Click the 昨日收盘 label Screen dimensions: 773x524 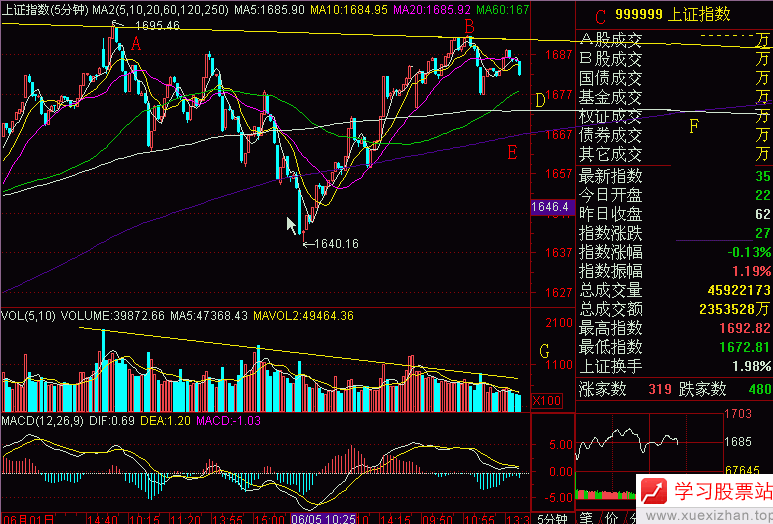coord(610,214)
